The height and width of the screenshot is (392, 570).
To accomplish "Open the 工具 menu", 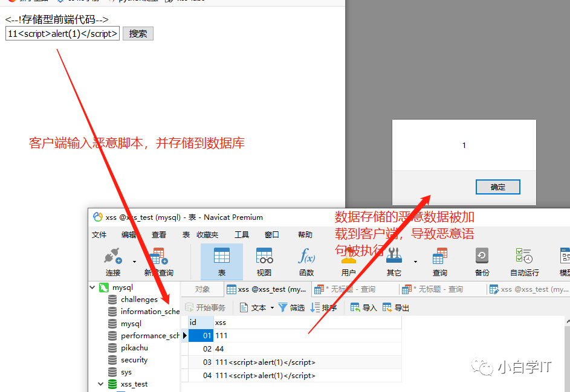I will click(242, 235).
